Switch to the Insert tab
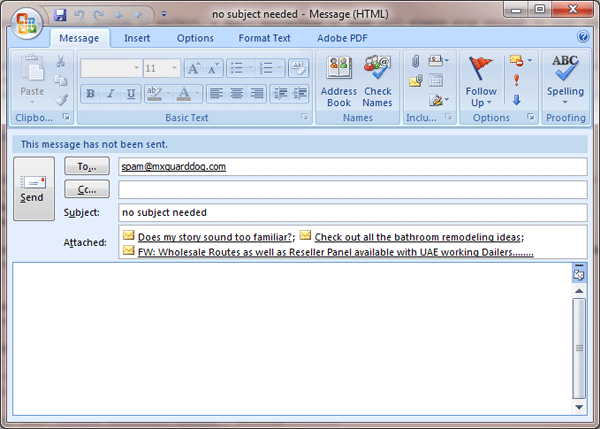 (x=137, y=38)
